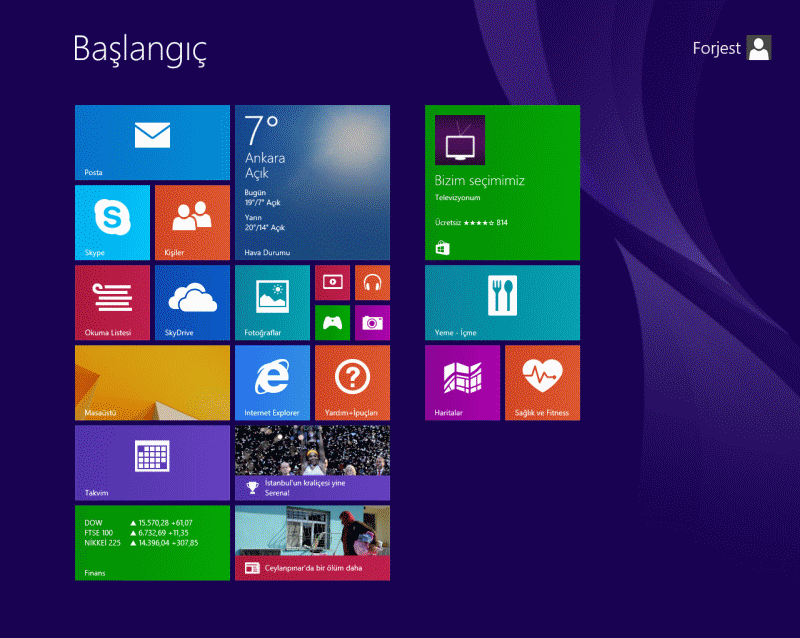Open the Yardım+İpuçları help tile

pyautogui.click(x=352, y=382)
